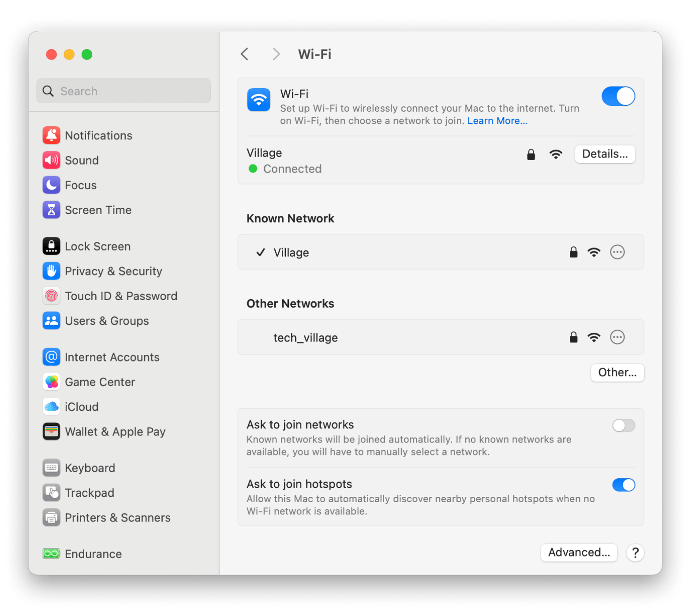Viewport: 688px width, 616px height.
Task: Open more options for known Village network
Action: coord(617,252)
